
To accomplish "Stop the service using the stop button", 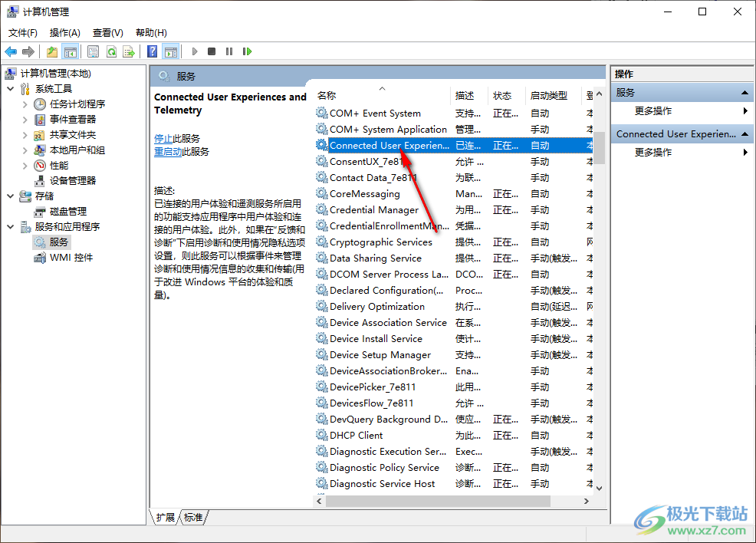I will click(x=212, y=51).
